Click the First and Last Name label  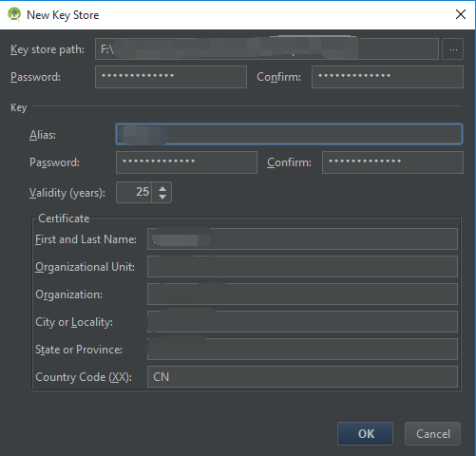click(x=86, y=239)
